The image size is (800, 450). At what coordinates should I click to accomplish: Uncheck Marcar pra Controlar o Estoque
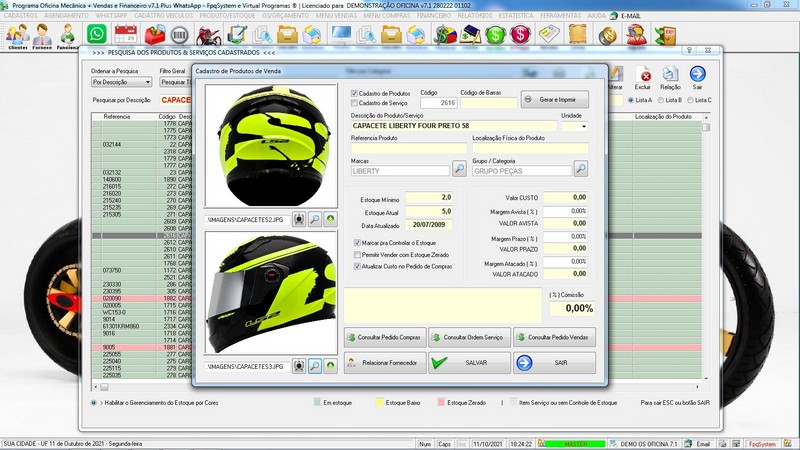[x=359, y=243]
